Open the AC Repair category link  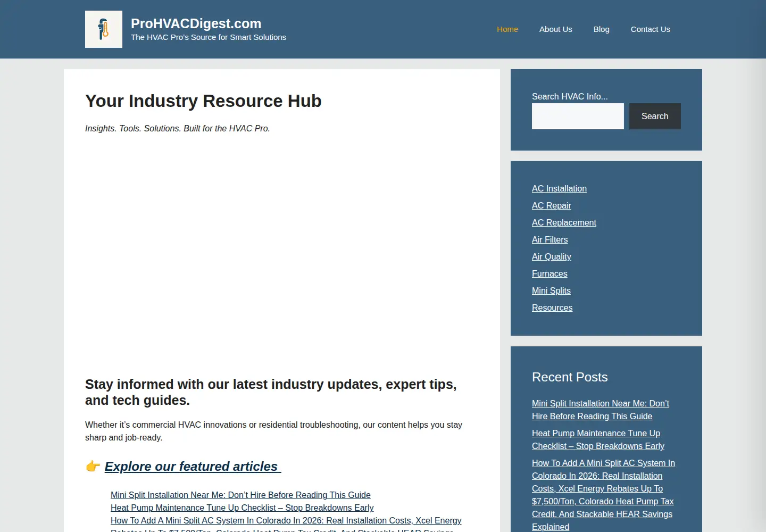click(x=552, y=205)
